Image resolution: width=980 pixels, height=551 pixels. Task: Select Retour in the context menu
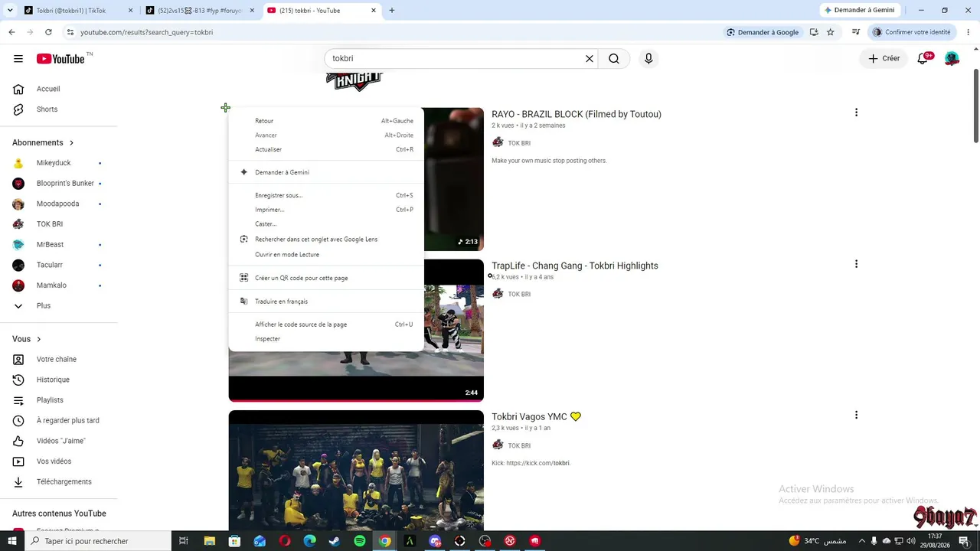(x=326, y=121)
